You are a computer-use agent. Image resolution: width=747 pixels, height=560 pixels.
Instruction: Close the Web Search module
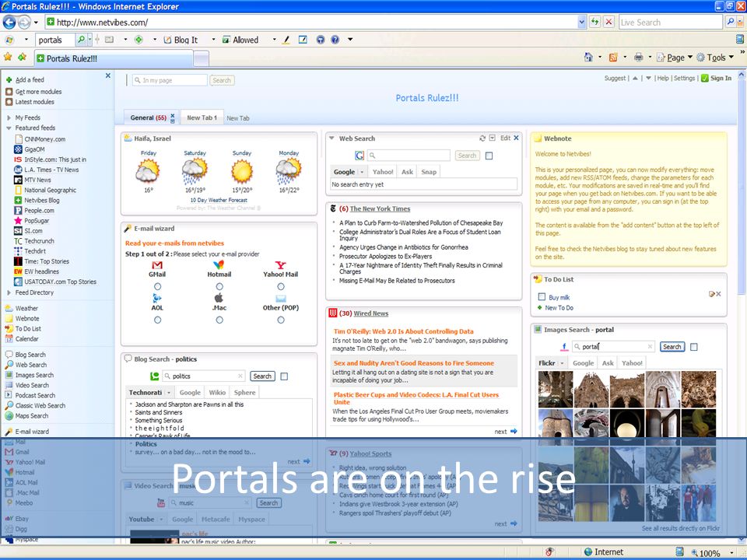(516, 138)
